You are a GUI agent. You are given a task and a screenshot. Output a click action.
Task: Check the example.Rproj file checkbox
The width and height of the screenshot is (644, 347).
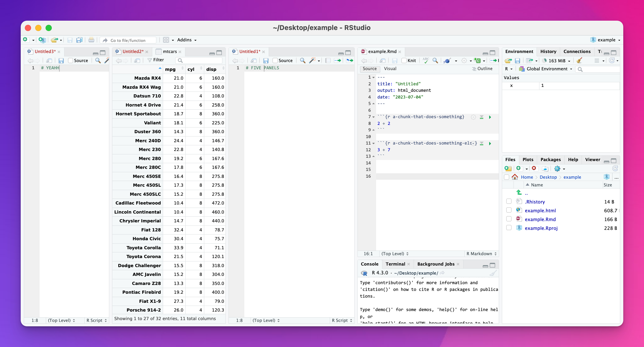coord(509,228)
